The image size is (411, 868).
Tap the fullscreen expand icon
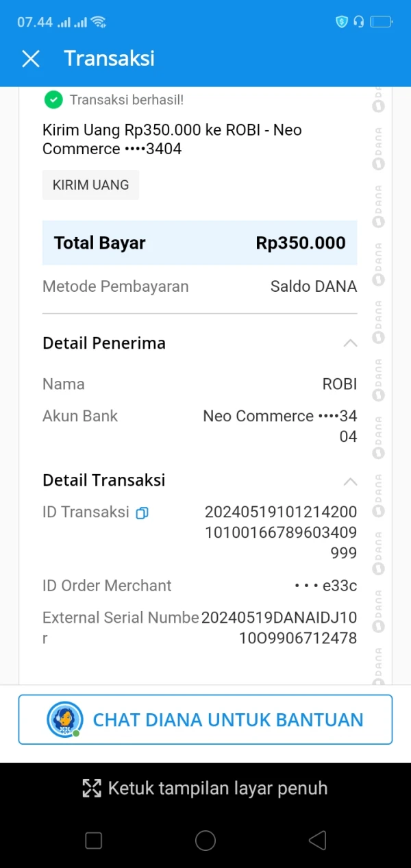coord(92,789)
